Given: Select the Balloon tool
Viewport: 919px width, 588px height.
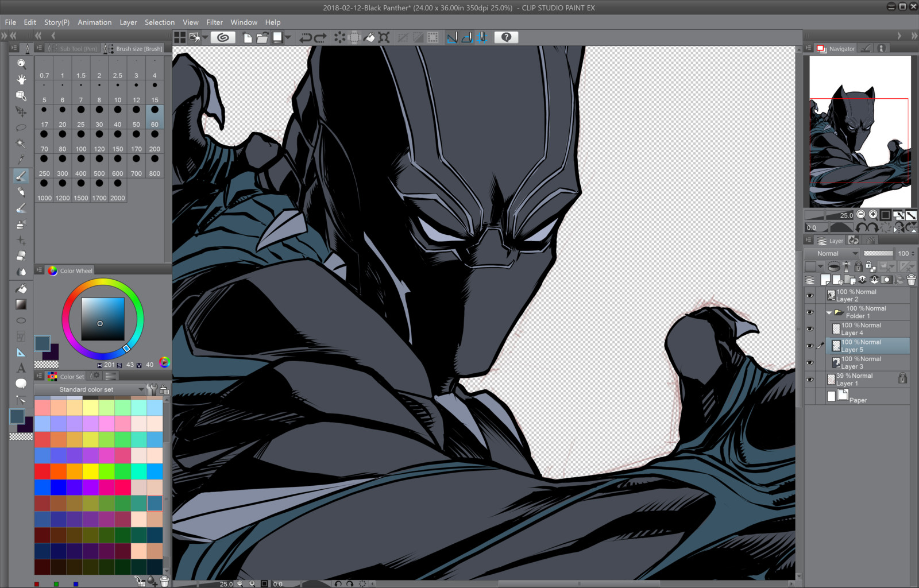Looking at the screenshot, I should coord(21,384).
